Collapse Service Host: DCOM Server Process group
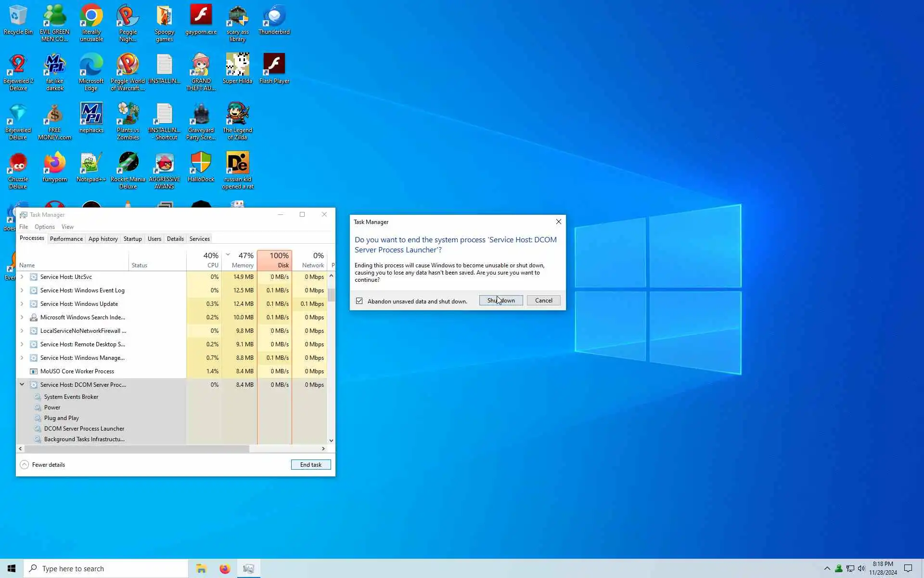The height and width of the screenshot is (578, 924). [x=22, y=384]
